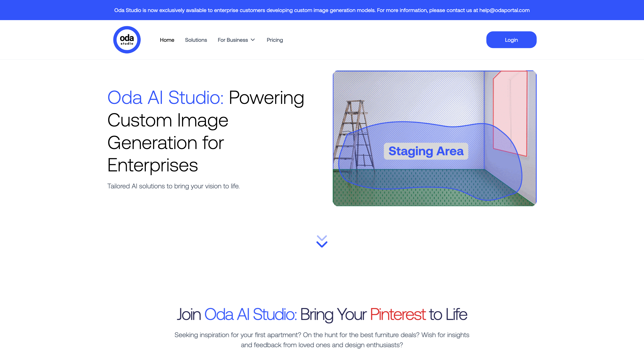The height and width of the screenshot is (362, 644).
Task: Open the For Business chevron arrow
Action: [252, 40]
